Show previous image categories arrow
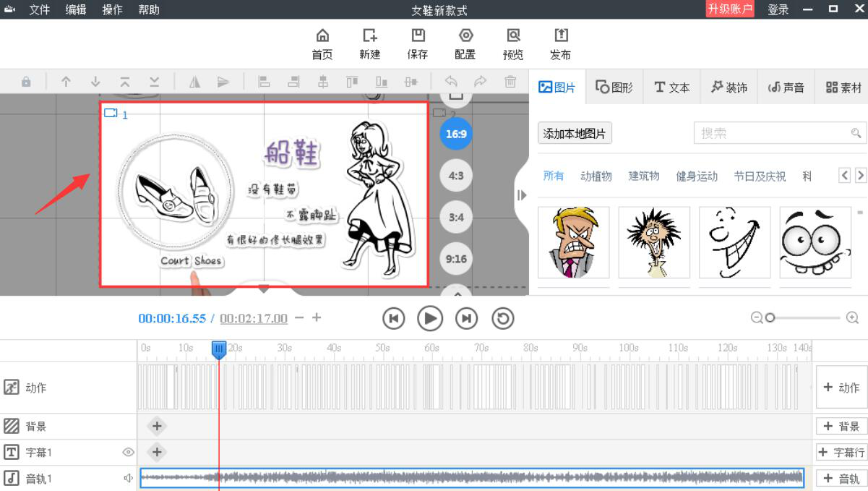Viewport: 868px width, 491px height. (x=845, y=176)
